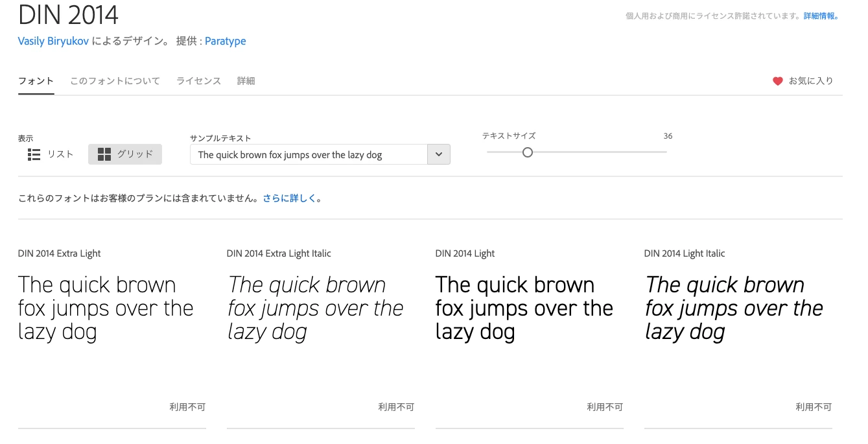Image resolution: width=868 pixels, height=444 pixels.
Task: Click the sample text input field
Action: coord(309,154)
